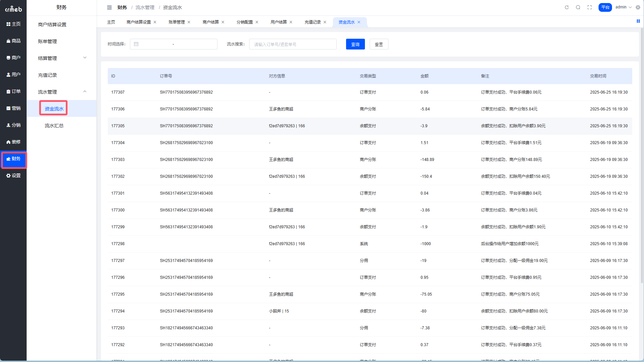The width and height of the screenshot is (644, 362).
Task: Collapse the 流水管理 submenu
Action: pos(62,92)
